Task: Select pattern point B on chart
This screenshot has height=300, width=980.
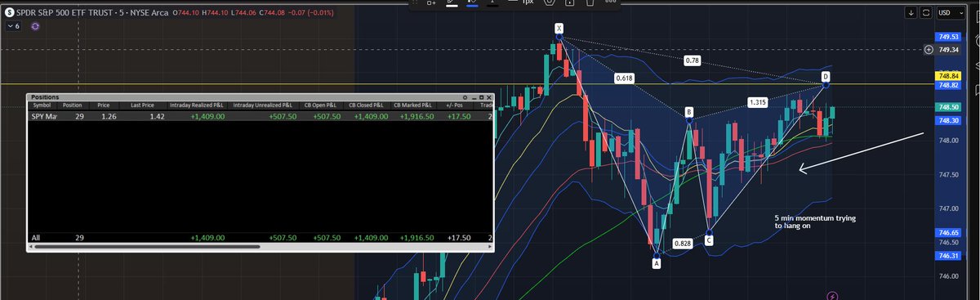Action: [689, 111]
